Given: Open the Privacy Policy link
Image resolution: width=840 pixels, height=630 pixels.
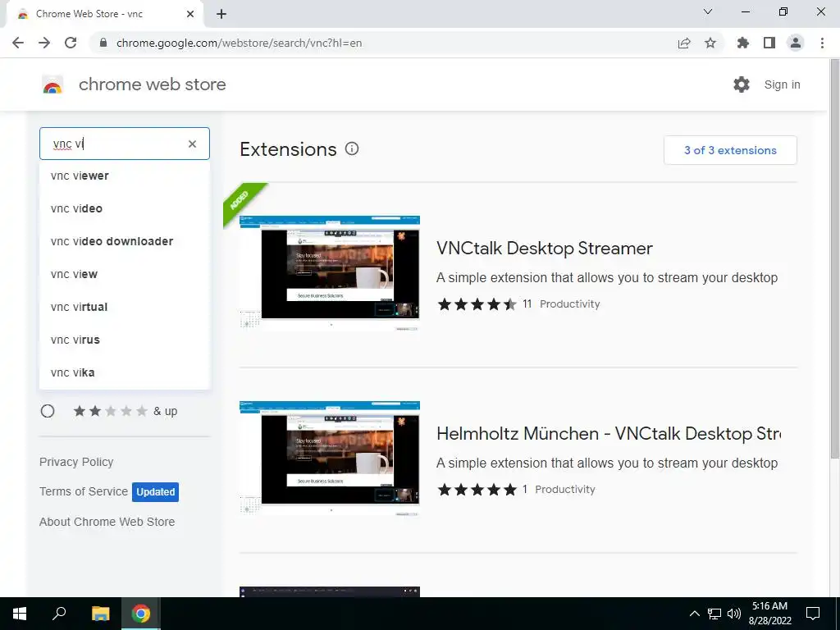Looking at the screenshot, I should pos(76,462).
